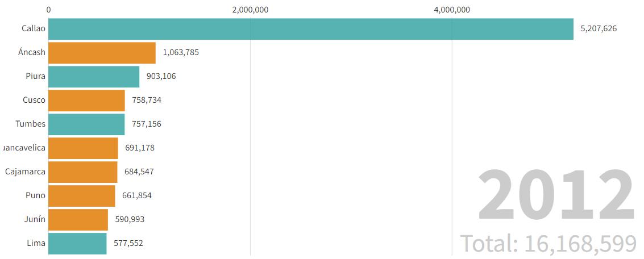Click the Piura value 903,106

click(161, 76)
